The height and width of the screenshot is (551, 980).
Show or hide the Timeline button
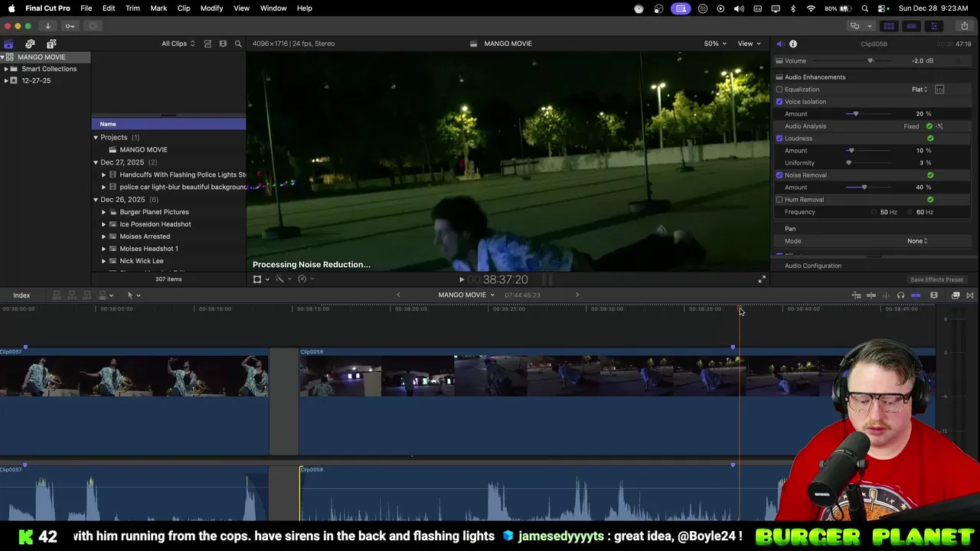tap(911, 26)
